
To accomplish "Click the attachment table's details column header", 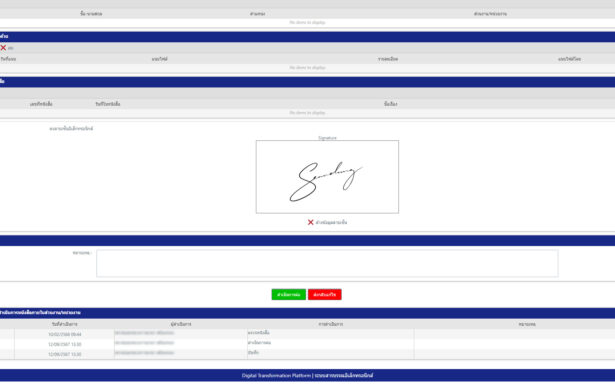I will point(388,59).
